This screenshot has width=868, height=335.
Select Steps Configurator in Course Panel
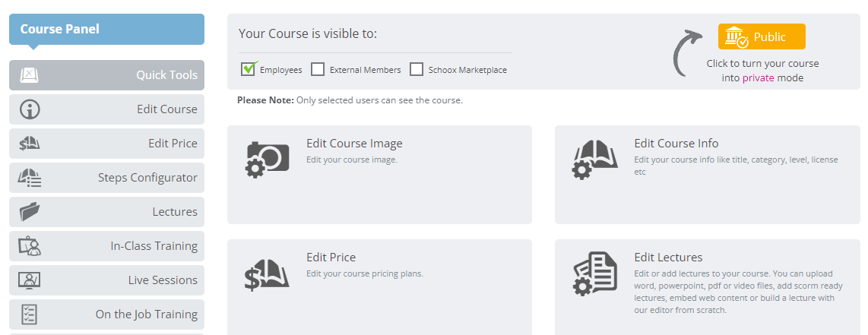(107, 178)
